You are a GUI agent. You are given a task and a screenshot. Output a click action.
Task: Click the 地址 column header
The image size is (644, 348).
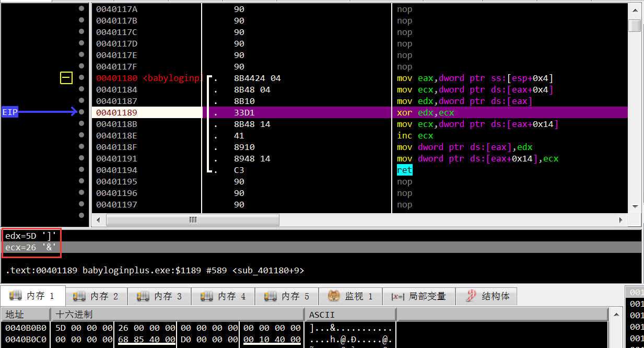(26, 315)
